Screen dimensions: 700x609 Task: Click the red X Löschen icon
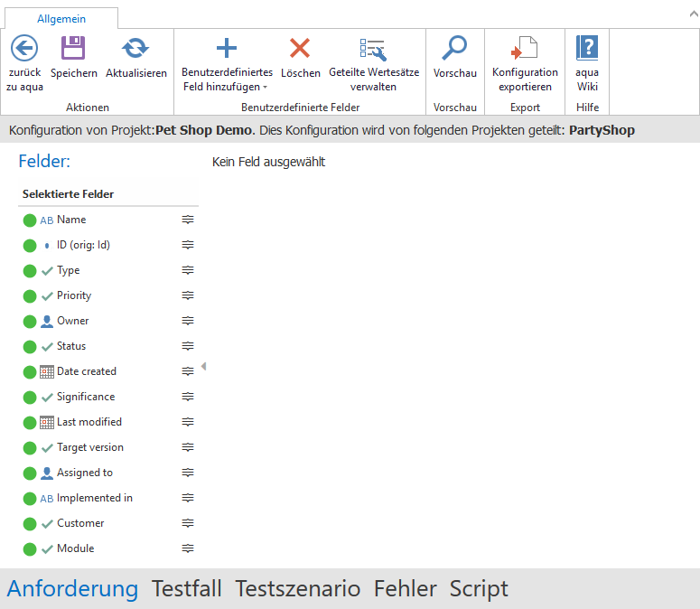point(300,48)
